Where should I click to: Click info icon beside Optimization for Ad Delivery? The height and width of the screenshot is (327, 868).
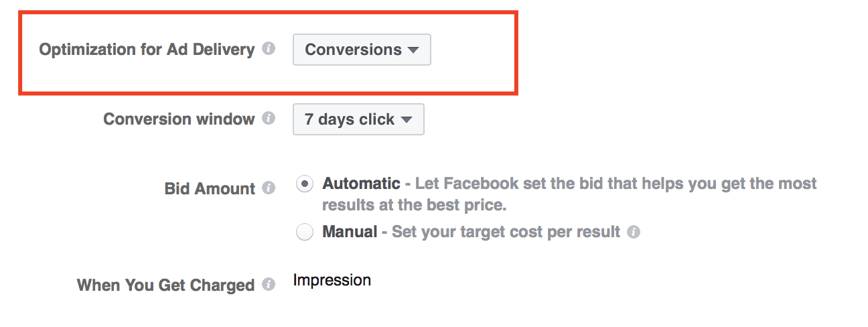[269, 49]
